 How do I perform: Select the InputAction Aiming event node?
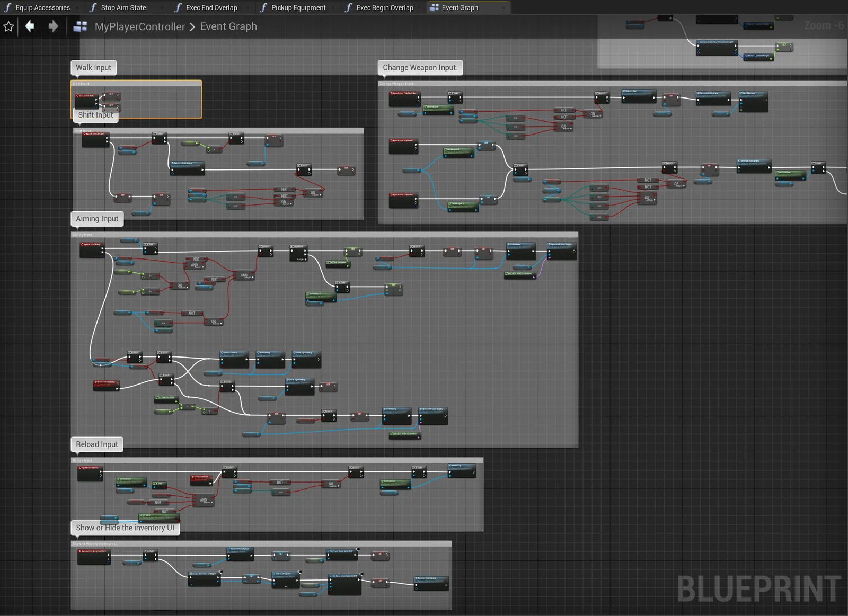[x=92, y=250]
